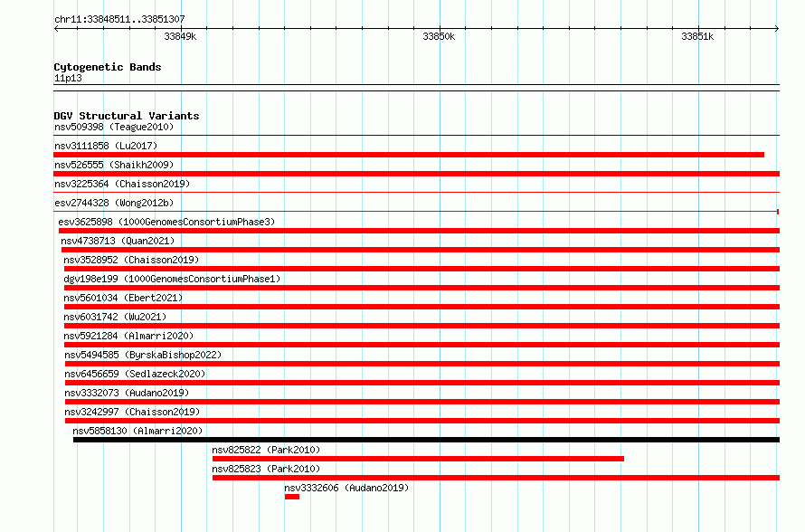Image resolution: width=805 pixels, height=532 pixels.
Task: Click the nsv509398 (Teague2010) label
Action: coord(114,127)
